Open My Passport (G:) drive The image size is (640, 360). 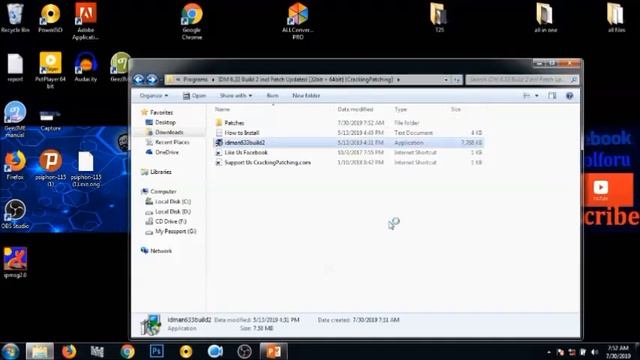(x=176, y=231)
